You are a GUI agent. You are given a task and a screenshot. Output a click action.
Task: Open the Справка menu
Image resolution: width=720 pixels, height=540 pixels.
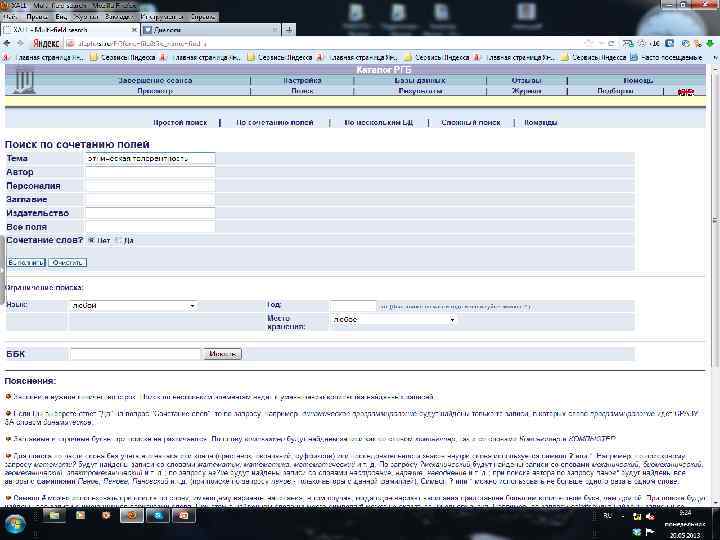203,17
